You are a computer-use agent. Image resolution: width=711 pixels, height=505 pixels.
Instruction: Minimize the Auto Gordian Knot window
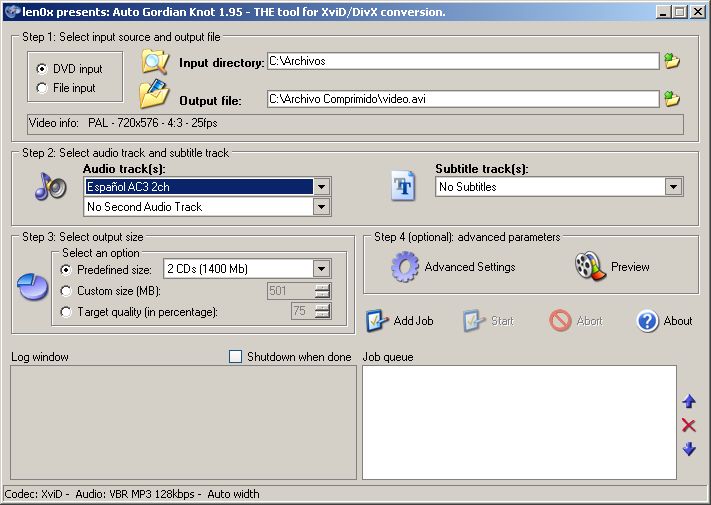[x=663, y=12]
